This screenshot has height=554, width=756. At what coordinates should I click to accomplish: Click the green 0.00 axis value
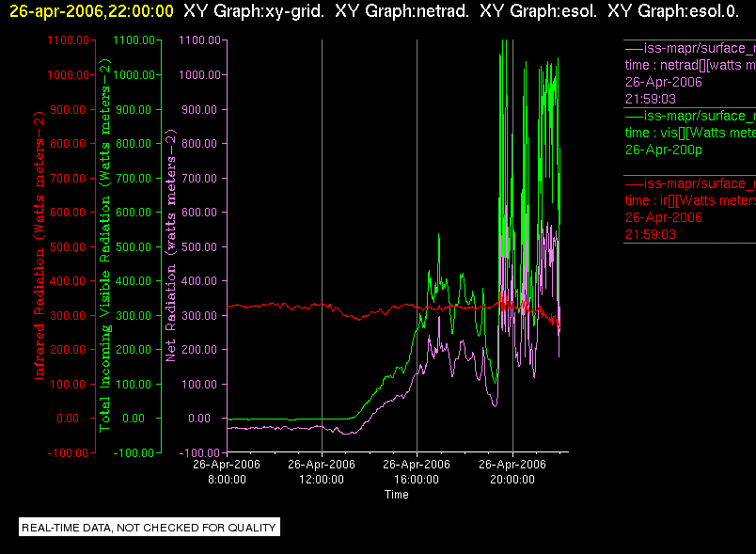pyautogui.click(x=134, y=419)
